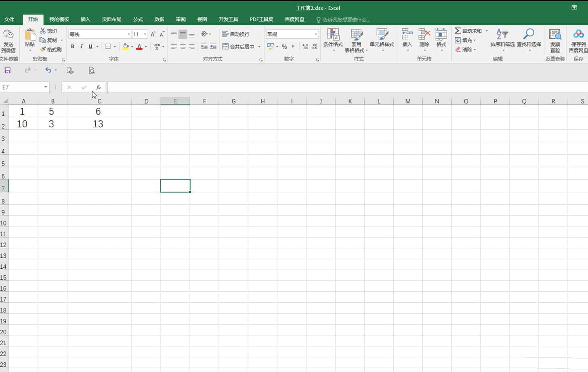
Task: Click the Save icon in quick toolbar
Action: 7,70
